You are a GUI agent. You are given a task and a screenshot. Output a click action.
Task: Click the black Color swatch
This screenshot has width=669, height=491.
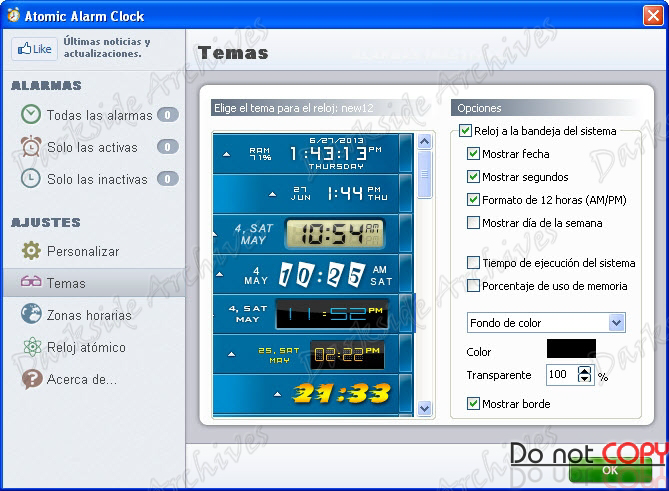[x=571, y=349]
